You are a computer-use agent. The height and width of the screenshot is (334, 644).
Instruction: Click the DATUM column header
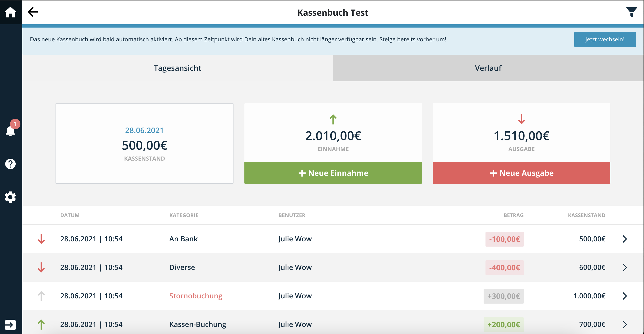(x=70, y=215)
